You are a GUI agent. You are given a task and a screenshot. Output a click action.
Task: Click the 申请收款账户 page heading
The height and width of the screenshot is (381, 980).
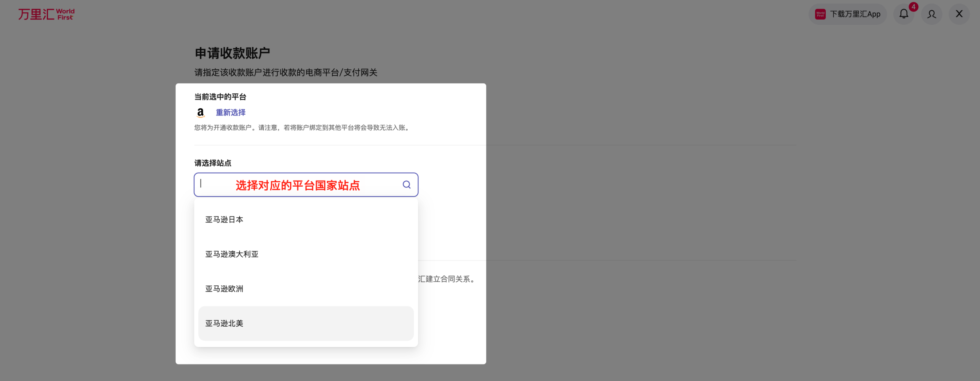coord(232,53)
